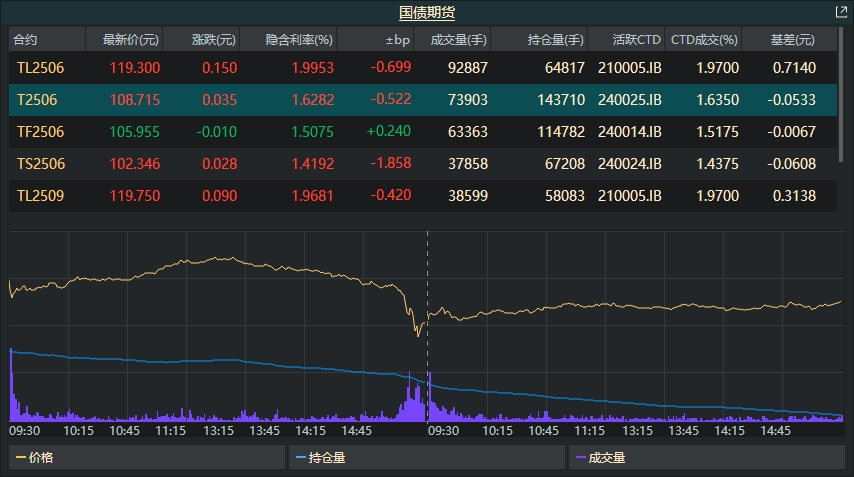Click the 国债期货 panel title

[x=427, y=13]
